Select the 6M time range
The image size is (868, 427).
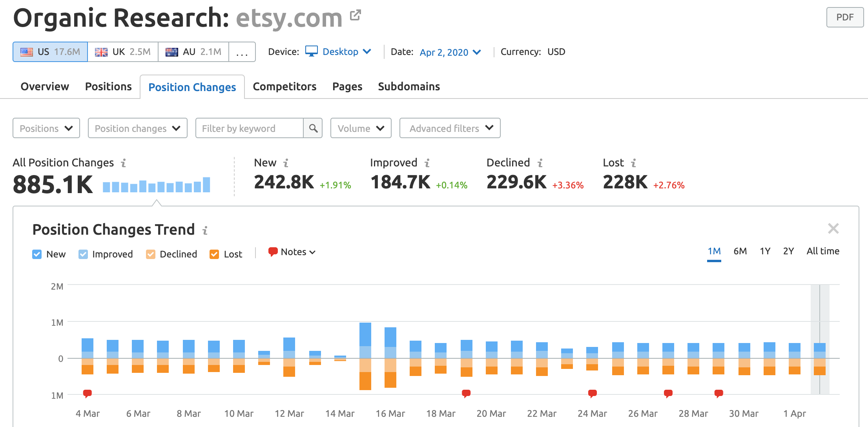pyautogui.click(x=740, y=251)
